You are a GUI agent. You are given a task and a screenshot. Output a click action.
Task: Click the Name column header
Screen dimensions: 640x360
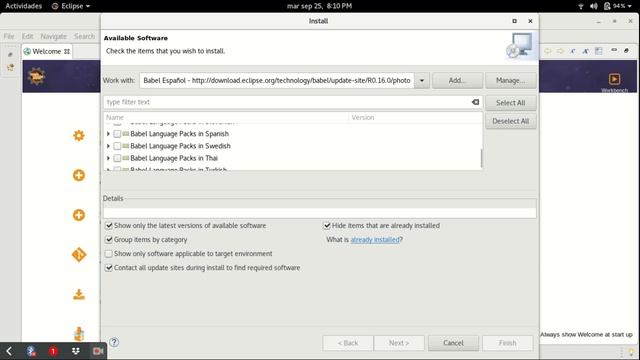click(x=226, y=118)
